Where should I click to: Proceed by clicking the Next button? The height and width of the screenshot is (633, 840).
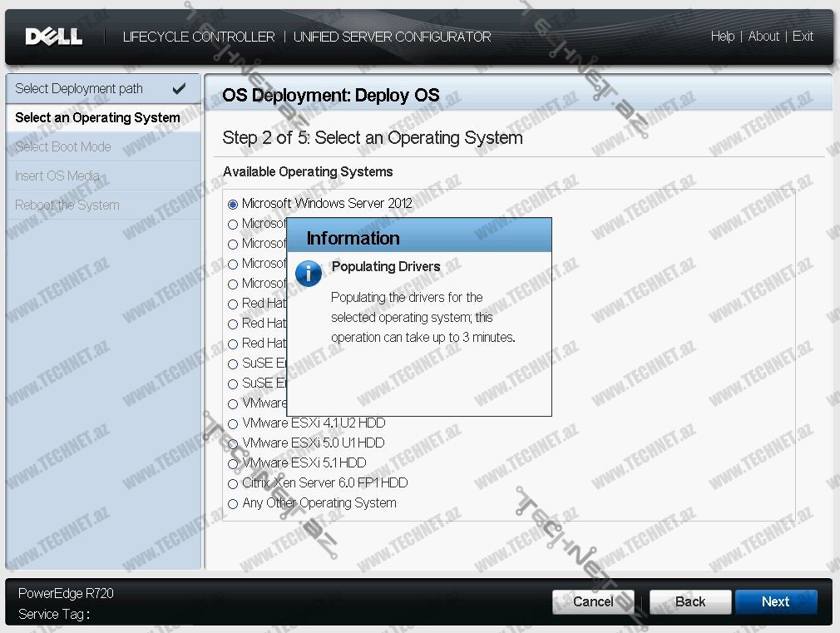point(775,602)
